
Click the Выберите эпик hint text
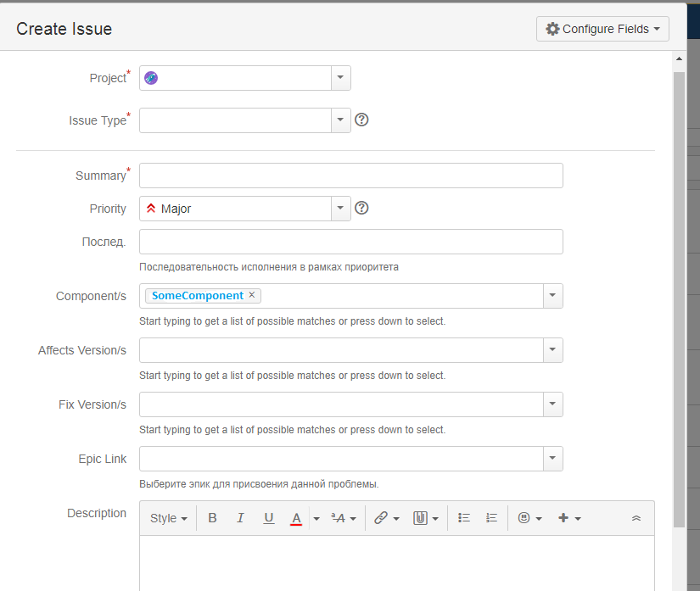coord(259,484)
